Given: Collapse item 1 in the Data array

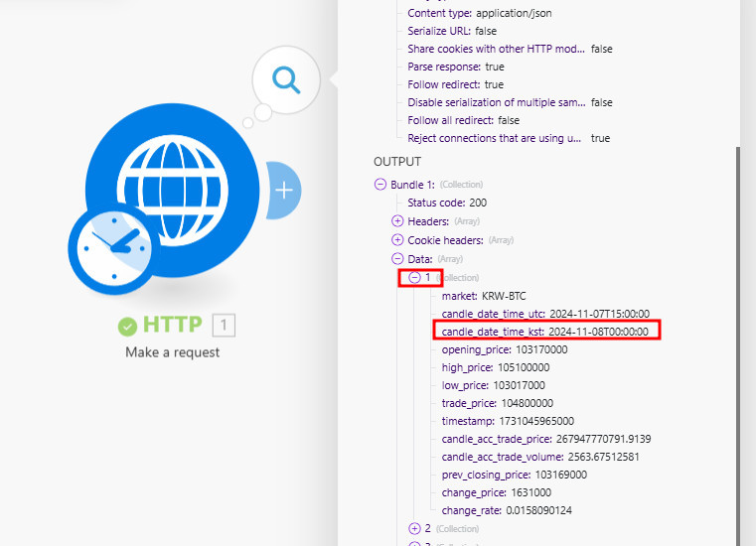Looking at the screenshot, I should 415,277.
